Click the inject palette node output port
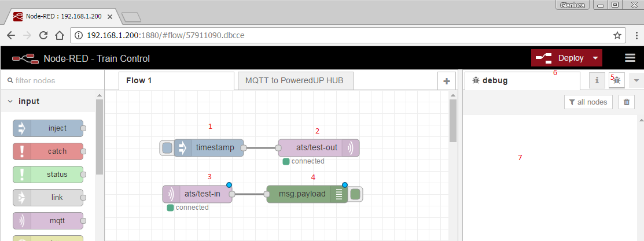This screenshot has height=241, width=644. (x=83, y=128)
